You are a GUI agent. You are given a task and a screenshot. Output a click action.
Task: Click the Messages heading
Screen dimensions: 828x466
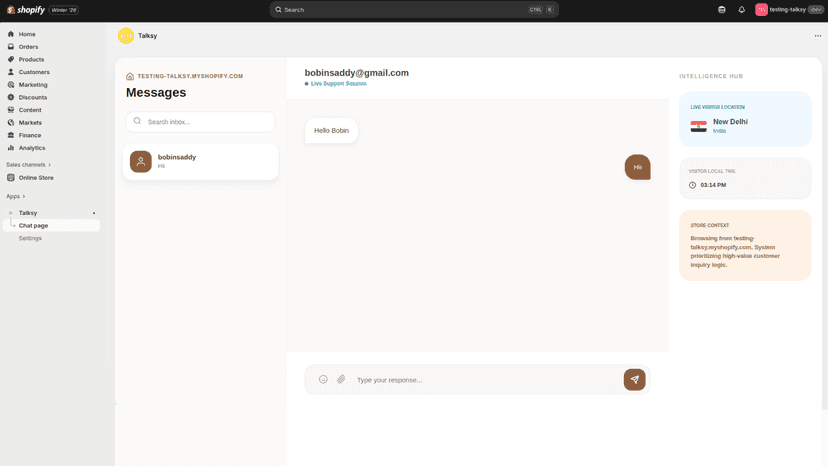[x=156, y=92]
